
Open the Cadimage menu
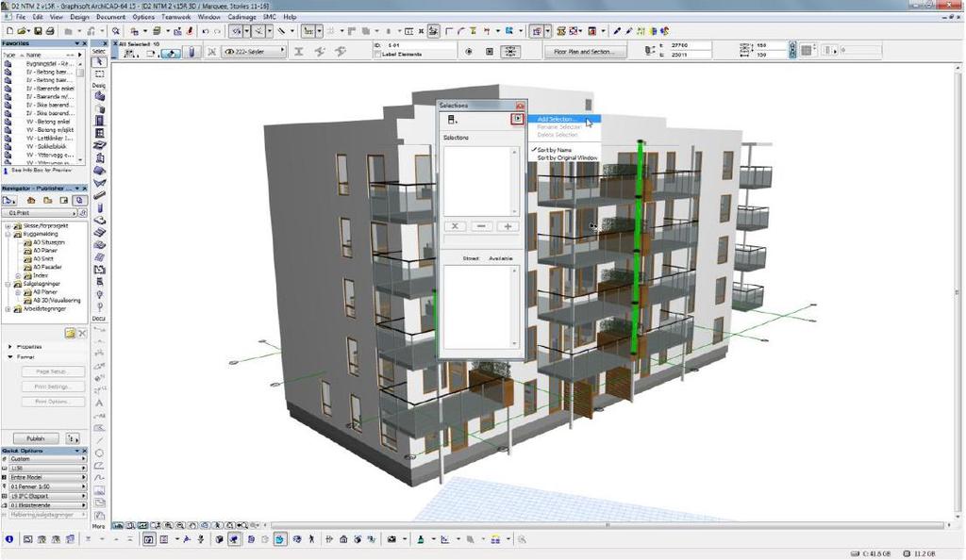click(x=242, y=17)
